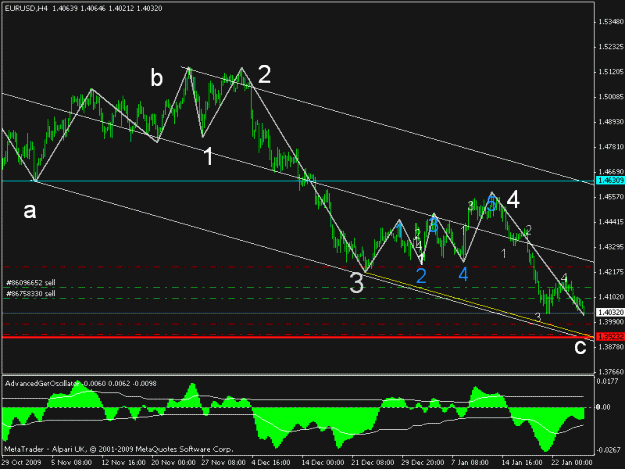
Task: Click time axis label 20 Nov 00:00
Action: click(x=173, y=462)
